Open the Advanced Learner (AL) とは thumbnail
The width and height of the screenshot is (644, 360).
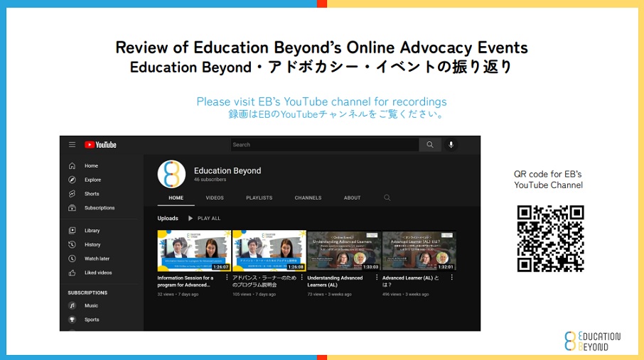[x=419, y=251]
